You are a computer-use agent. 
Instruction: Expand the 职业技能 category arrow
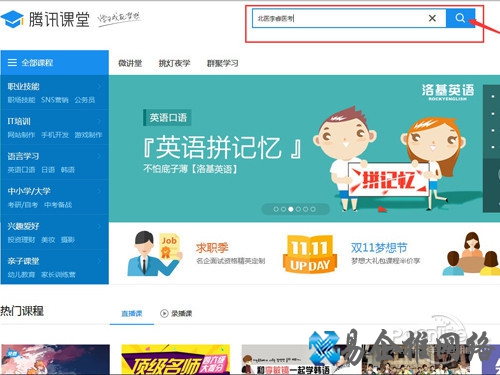click(99, 86)
